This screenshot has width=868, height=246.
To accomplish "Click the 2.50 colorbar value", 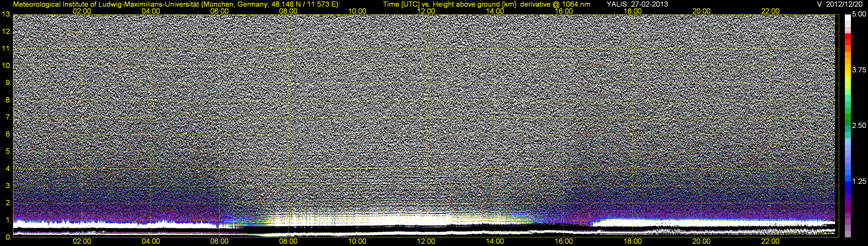I will pos(859,126).
